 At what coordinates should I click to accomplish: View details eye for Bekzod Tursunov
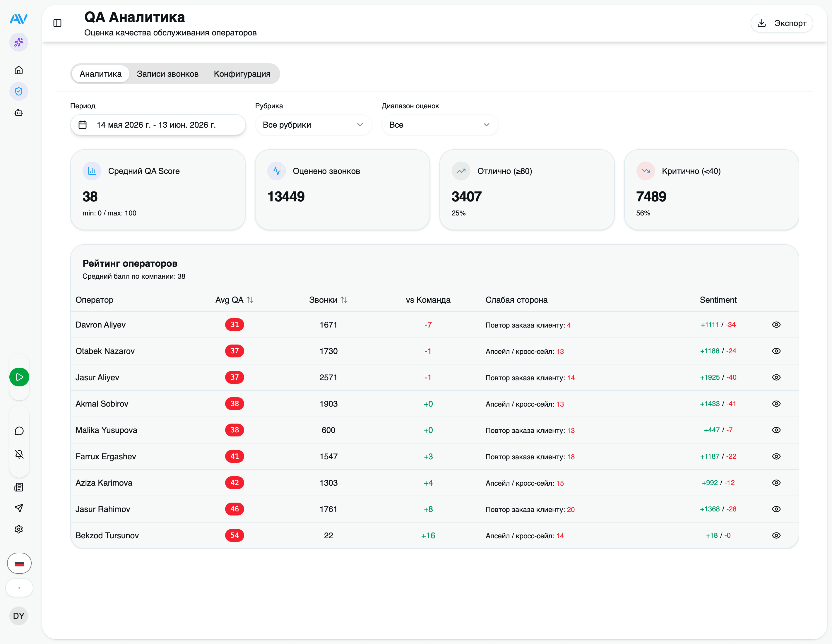pyautogui.click(x=776, y=535)
